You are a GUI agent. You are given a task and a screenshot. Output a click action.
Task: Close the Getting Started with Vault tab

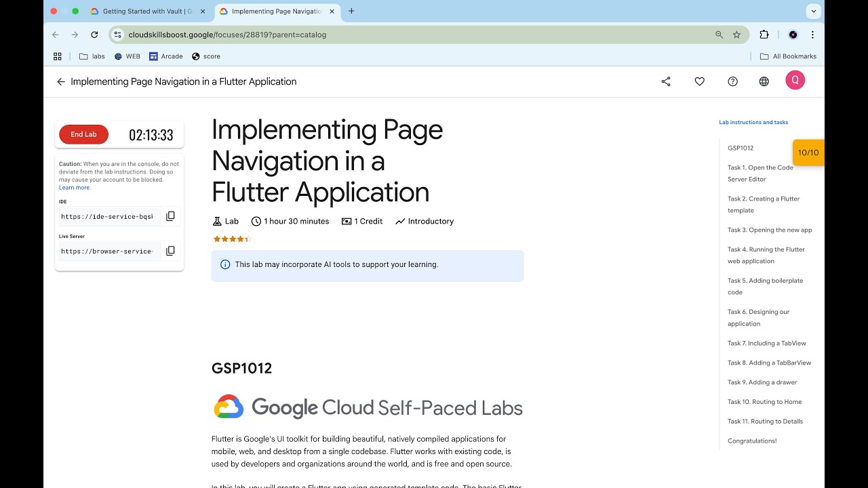(x=202, y=12)
